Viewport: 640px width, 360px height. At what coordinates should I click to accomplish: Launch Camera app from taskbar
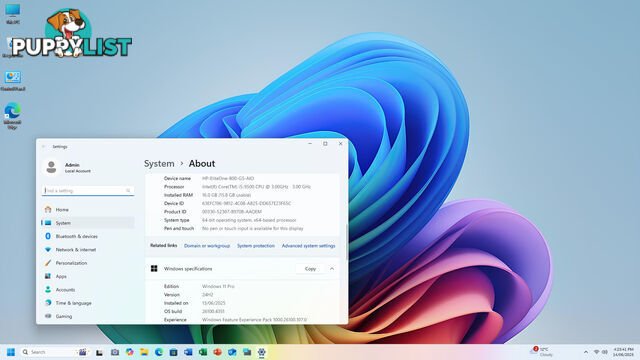[115, 352]
